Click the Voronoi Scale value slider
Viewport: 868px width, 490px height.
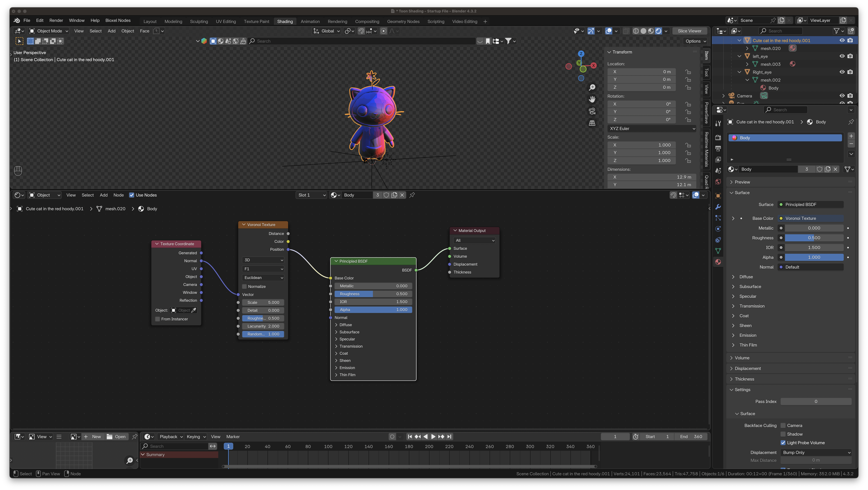pyautogui.click(x=263, y=302)
